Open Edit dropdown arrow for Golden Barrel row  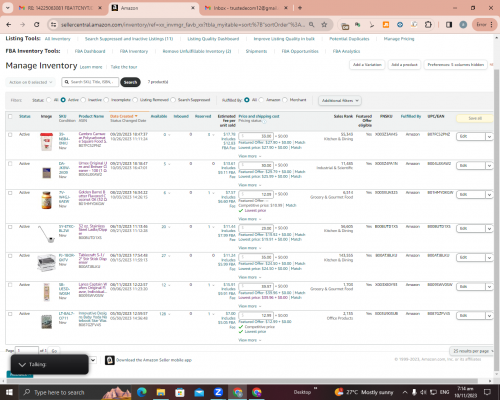click(x=489, y=195)
